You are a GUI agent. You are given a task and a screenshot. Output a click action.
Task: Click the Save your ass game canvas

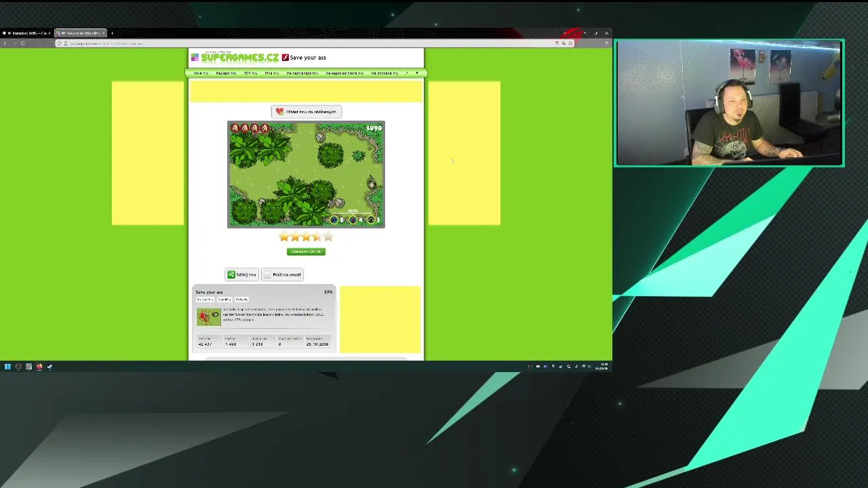306,174
